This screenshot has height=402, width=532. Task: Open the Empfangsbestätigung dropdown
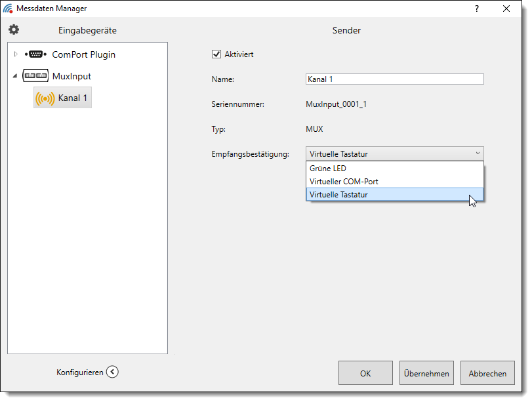tap(394, 154)
